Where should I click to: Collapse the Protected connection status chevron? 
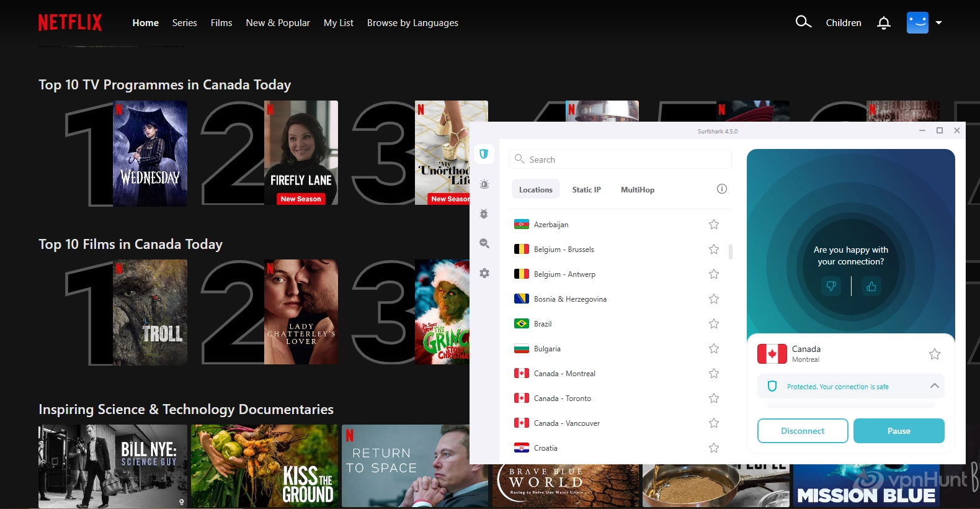[935, 386]
